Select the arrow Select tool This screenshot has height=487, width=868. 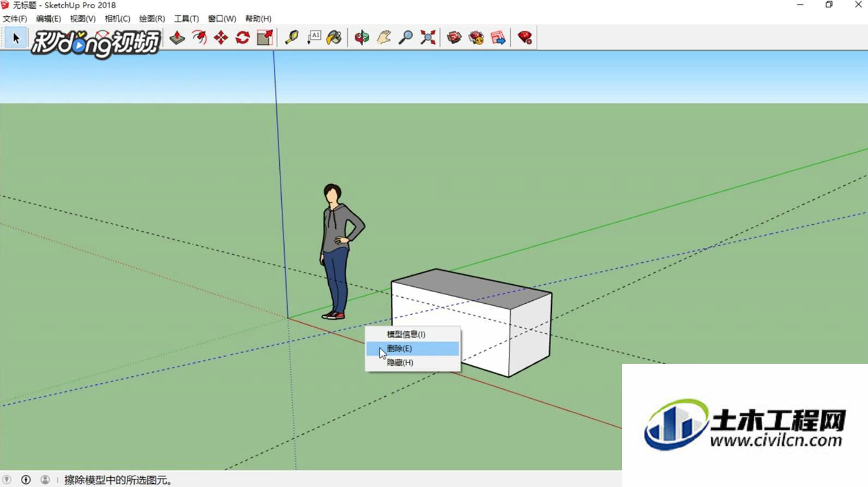pyautogui.click(x=16, y=38)
